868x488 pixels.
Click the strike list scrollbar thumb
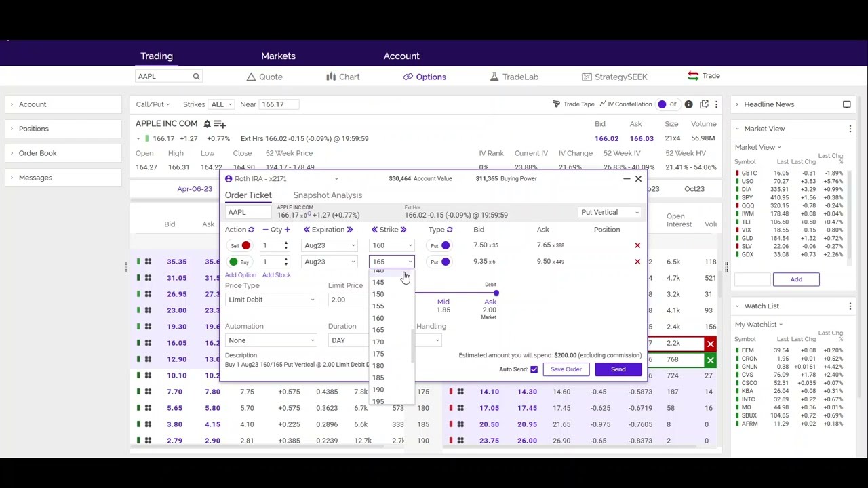[x=412, y=346]
